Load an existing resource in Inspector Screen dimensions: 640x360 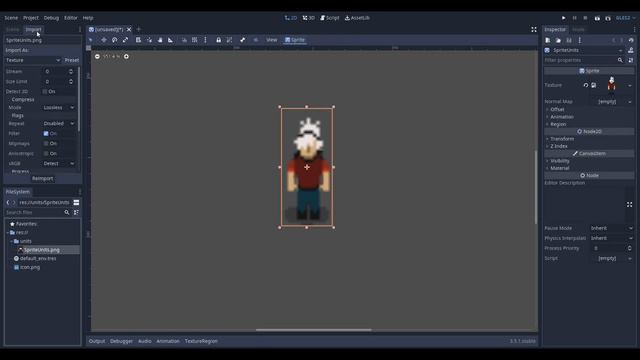pyautogui.click(x=558, y=40)
